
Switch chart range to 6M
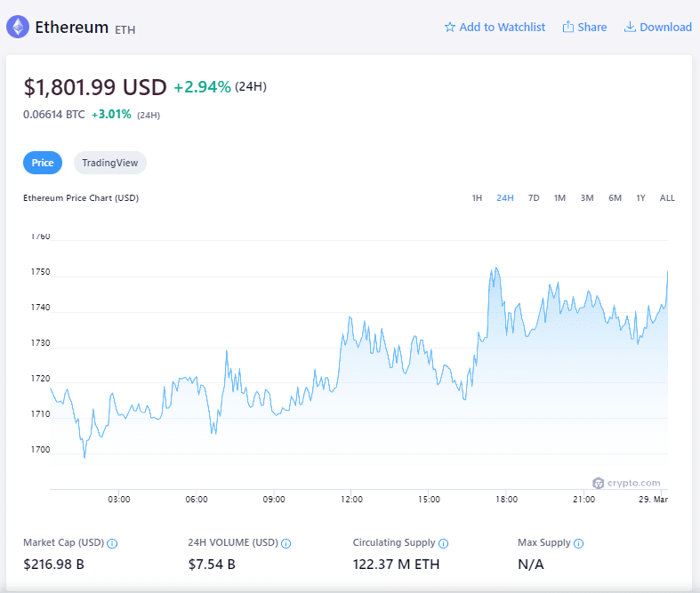point(615,198)
